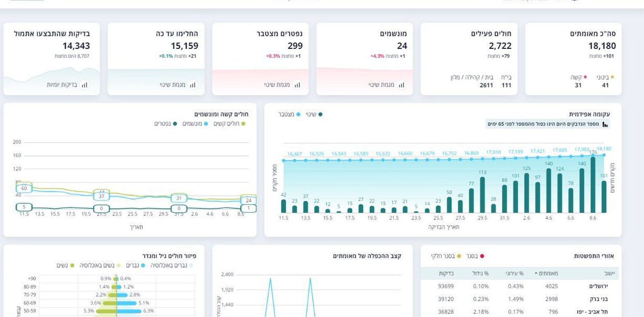The width and height of the screenshot is (644, 317).
Task: Click the 299 cumulative deaths figure
Action: [295, 46]
